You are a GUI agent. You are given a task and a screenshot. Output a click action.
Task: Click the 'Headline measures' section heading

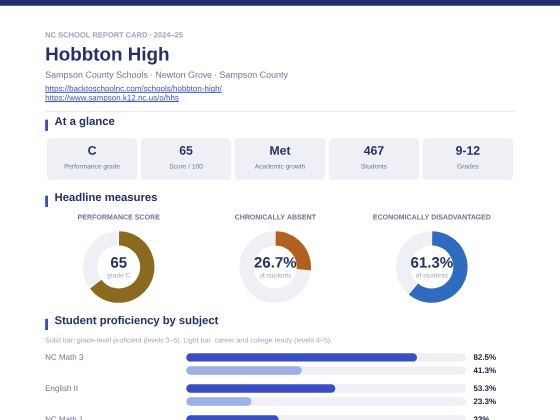point(106,198)
